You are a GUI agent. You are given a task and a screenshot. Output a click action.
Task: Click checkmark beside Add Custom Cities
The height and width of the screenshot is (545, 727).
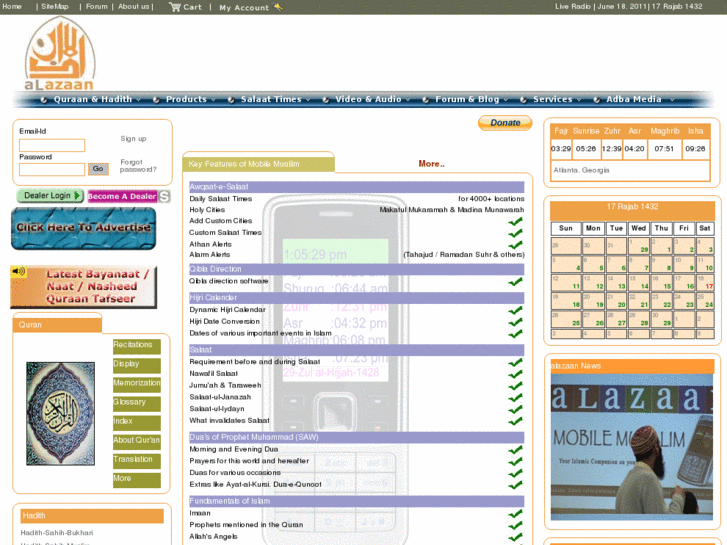click(x=515, y=222)
